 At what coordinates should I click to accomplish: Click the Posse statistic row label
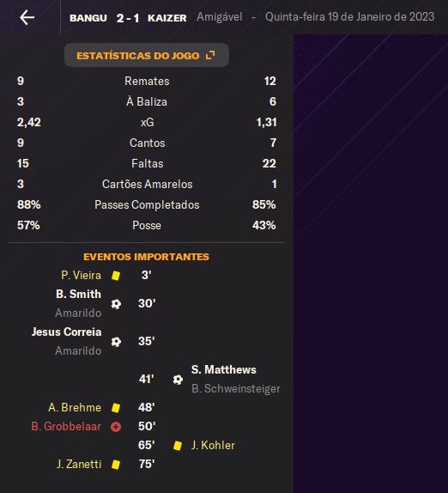click(x=147, y=225)
